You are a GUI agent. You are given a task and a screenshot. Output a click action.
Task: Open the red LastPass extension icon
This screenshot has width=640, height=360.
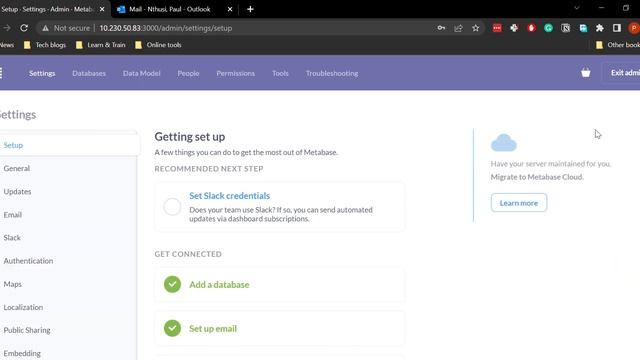[x=497, y=28]
